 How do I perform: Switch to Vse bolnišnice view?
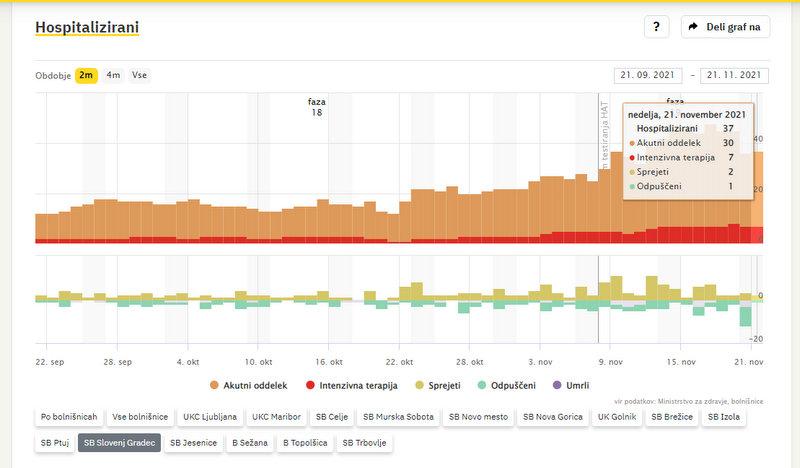[140, 416]
